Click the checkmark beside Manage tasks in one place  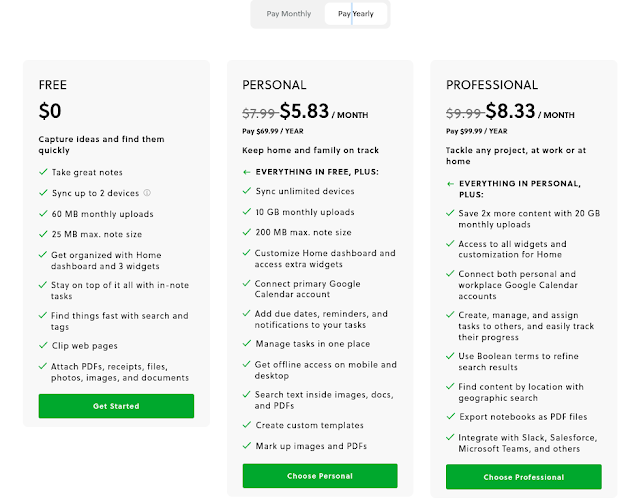pyautogui.click(x=246, y=343)
